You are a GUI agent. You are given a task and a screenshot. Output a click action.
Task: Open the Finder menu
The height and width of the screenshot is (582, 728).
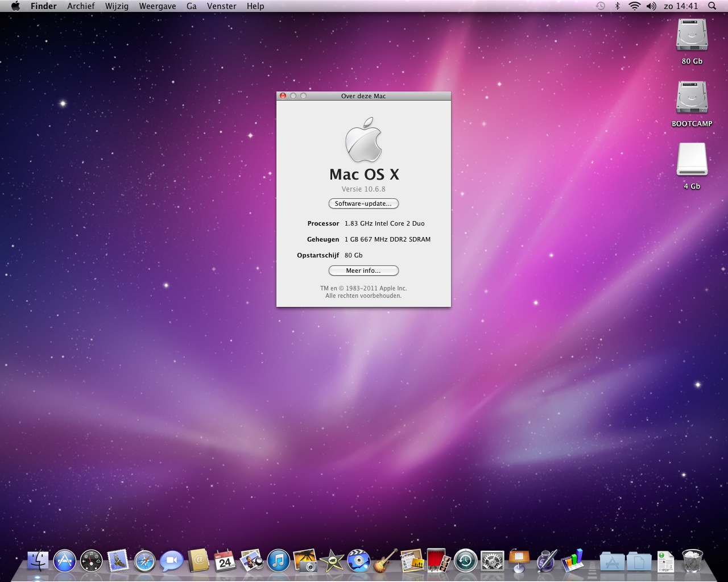coord(44,6)
